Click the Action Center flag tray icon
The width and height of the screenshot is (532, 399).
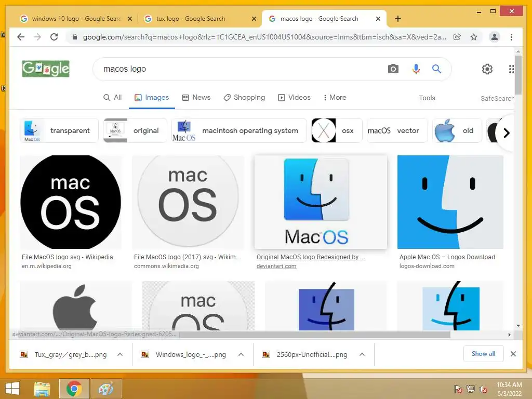(x=458, y=389)
